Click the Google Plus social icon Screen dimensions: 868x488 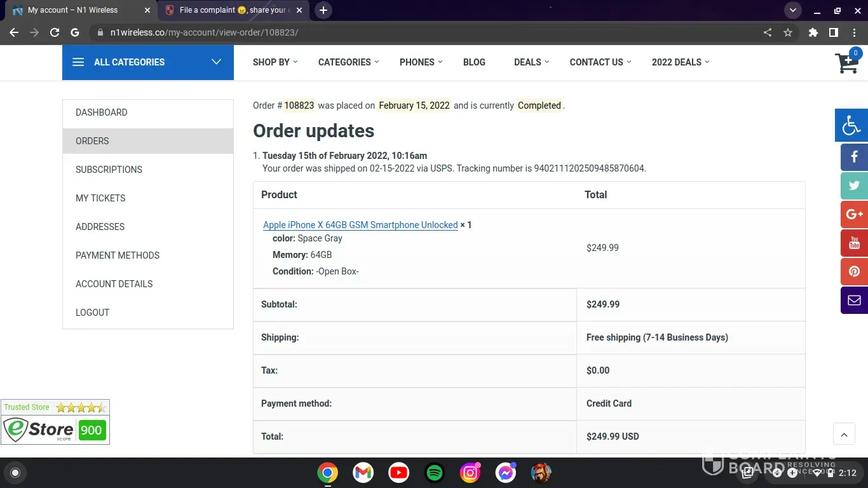pyautogui.click(x=854, y=214)
